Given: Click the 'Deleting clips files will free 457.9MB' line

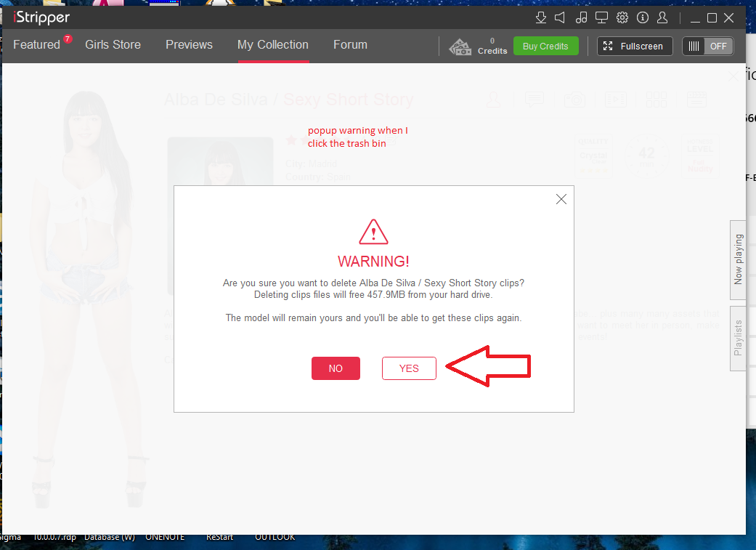Looking at the screenshot, I should 374,295.
